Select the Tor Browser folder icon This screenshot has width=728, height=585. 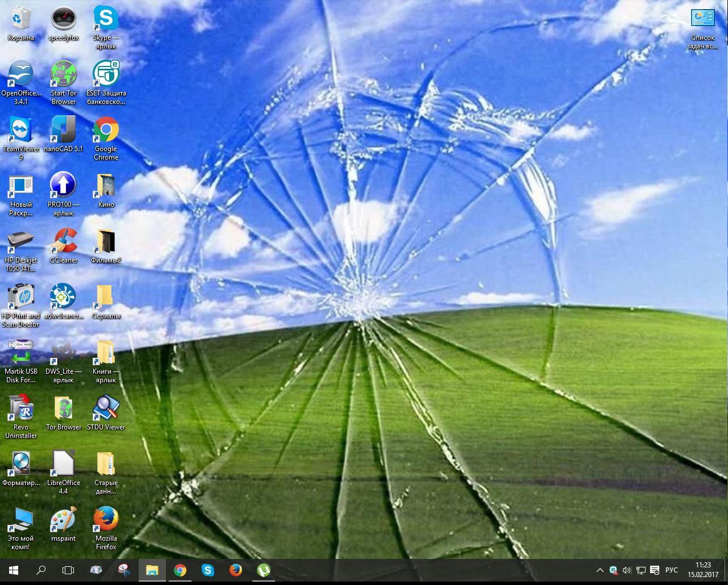point(63,413)
